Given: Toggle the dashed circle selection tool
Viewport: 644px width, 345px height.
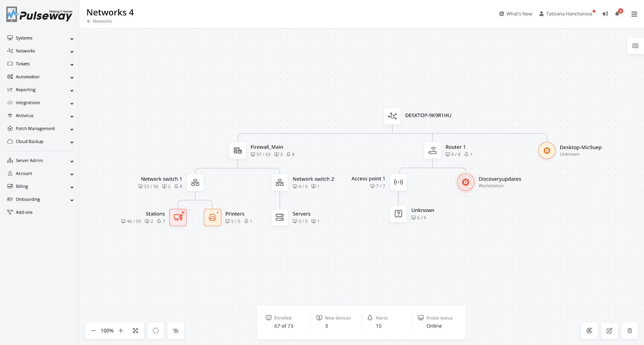Looking at the screenshot, I should pyautogui.click(x=156, y=331).
